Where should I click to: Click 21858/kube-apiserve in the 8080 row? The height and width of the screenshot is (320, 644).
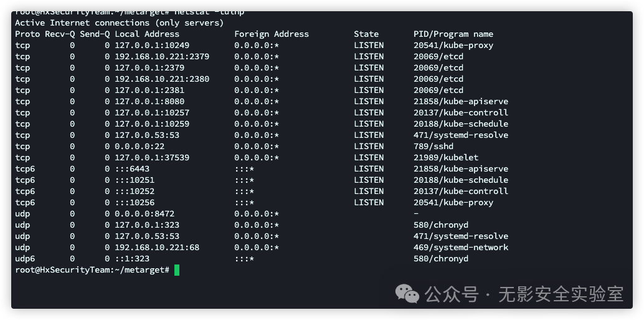(461, 102)
